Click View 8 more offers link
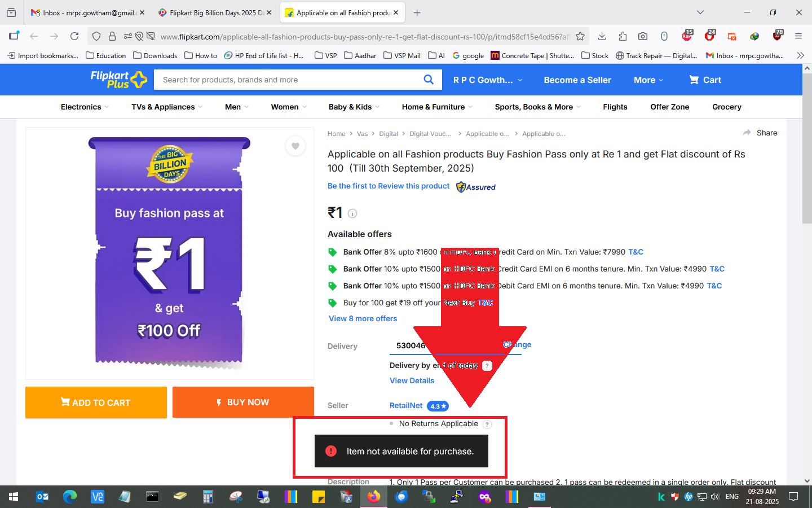This screenshot has width=812, height=508. coord(363,318)
